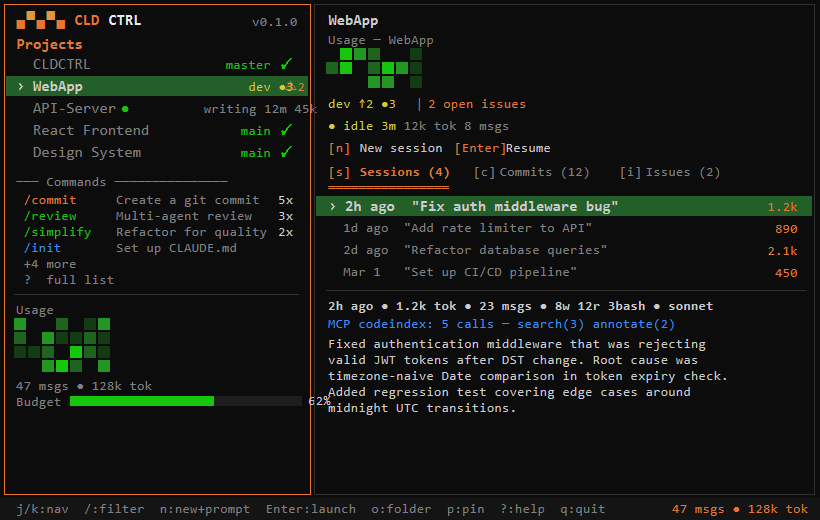Click the j/k:nav hint in footer

42,509
